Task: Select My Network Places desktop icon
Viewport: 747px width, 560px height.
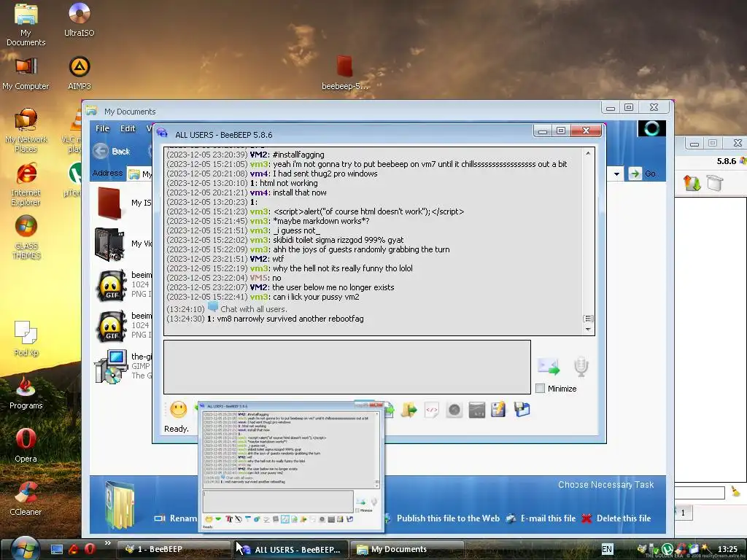Action: 26,130
